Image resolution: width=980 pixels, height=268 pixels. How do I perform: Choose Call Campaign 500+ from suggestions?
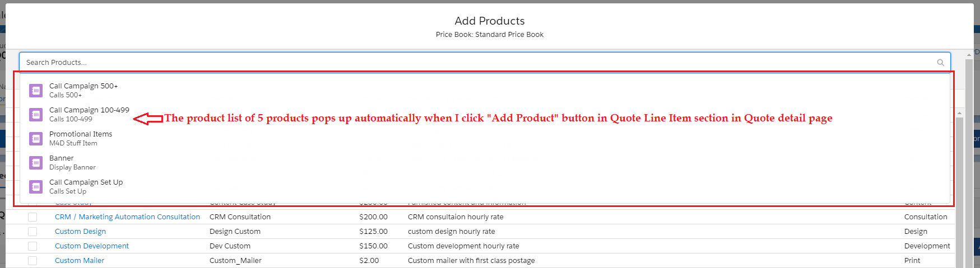tap(83, 86)
